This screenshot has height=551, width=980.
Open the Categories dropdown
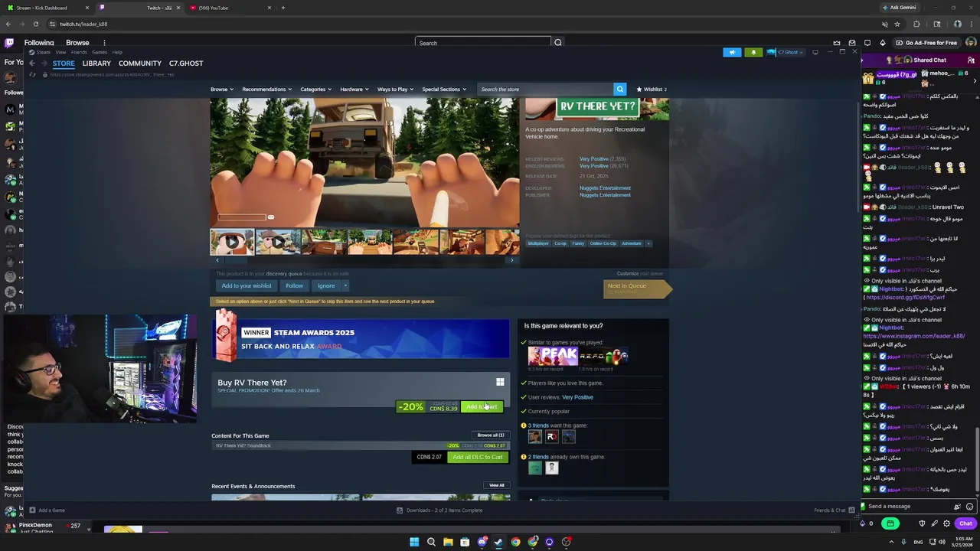(315, 90)
